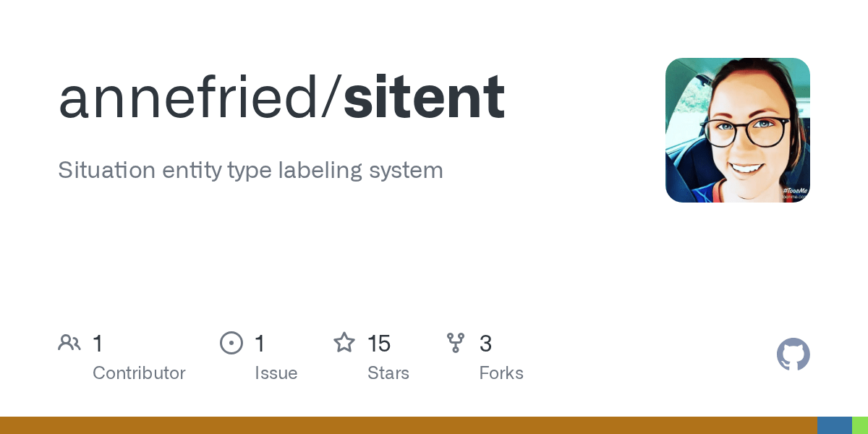Click the Stars label
The height and width of the screenshot is (434, 868).
coord(388,373)
